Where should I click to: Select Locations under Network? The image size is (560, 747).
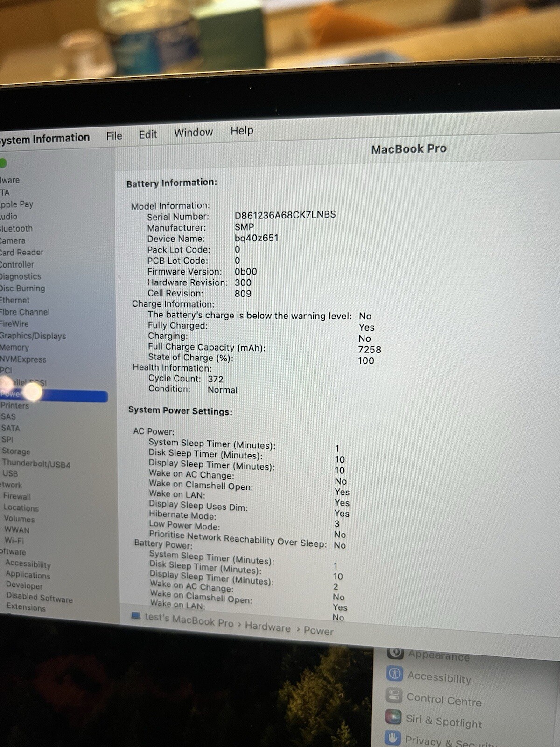21,507
